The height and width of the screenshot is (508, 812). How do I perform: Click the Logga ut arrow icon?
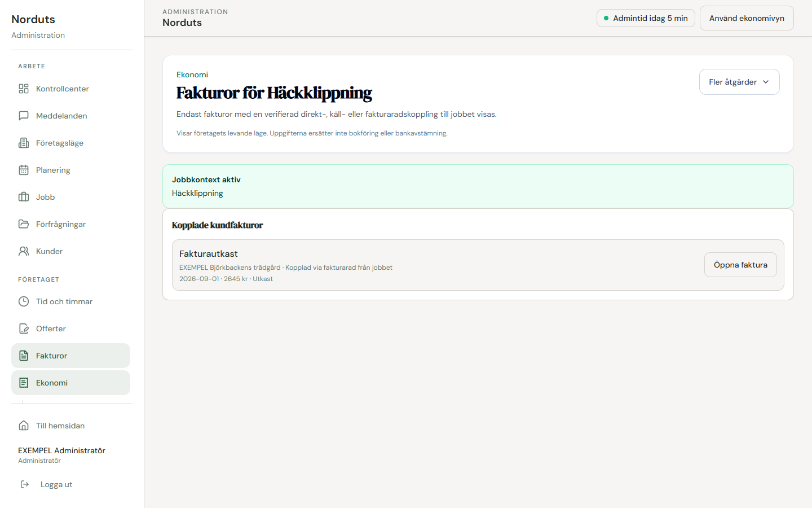(25, 484)
